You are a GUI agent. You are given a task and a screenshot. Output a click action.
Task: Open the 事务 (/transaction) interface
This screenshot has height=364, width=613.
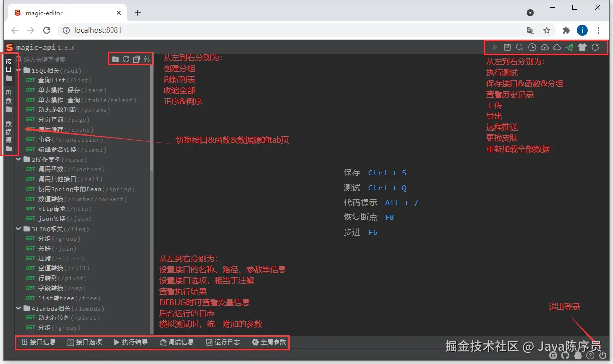pos(64,140)
